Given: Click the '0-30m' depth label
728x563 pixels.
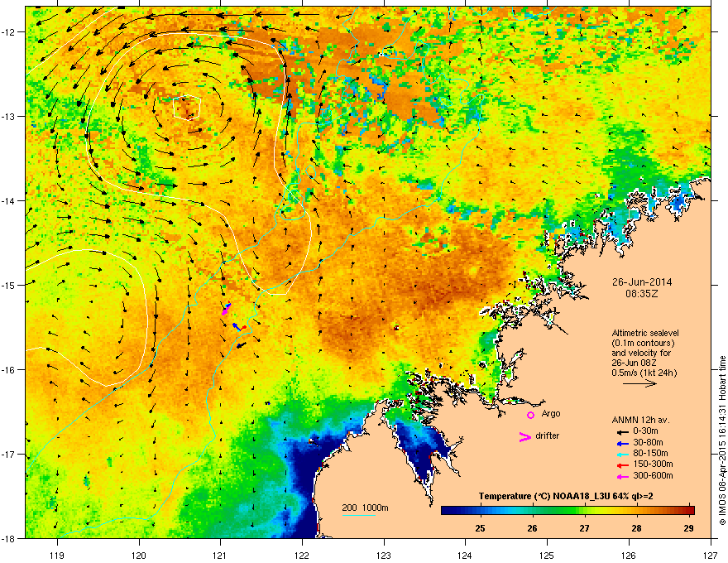Looking at the screenshot, I should tap(645, 431).
